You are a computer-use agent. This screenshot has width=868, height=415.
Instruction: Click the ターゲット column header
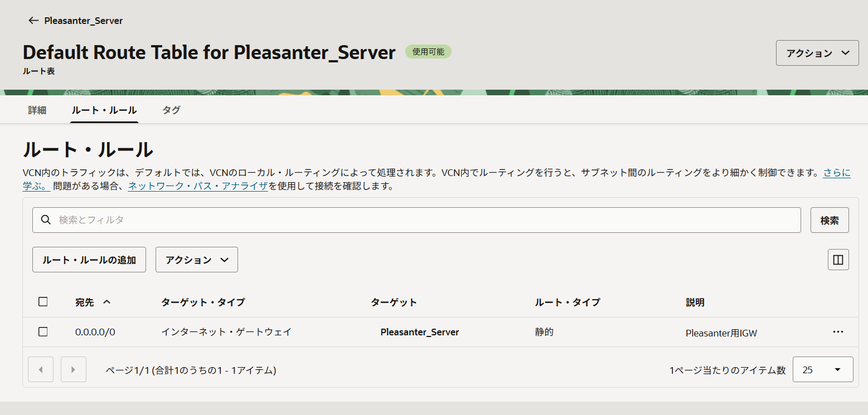point(394,302)
